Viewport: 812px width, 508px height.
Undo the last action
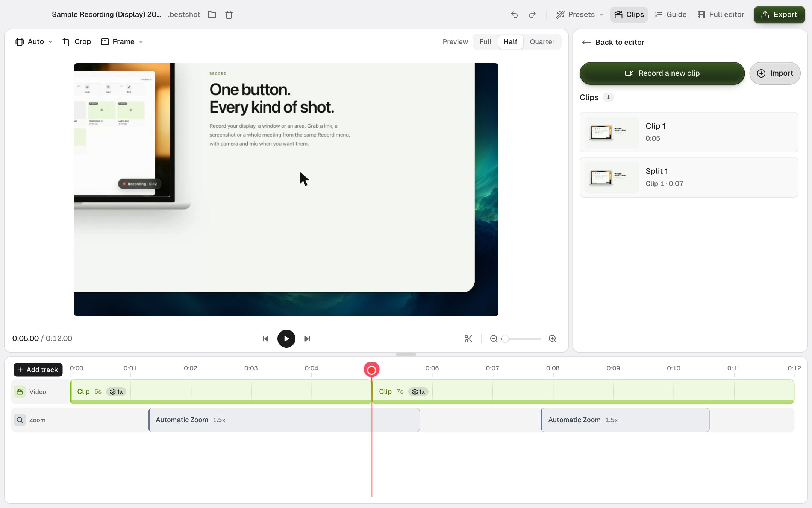tap(514, 15)
